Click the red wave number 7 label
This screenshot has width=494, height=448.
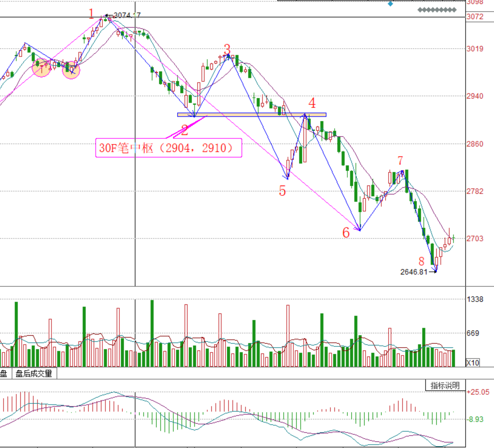tap(400, 161)
